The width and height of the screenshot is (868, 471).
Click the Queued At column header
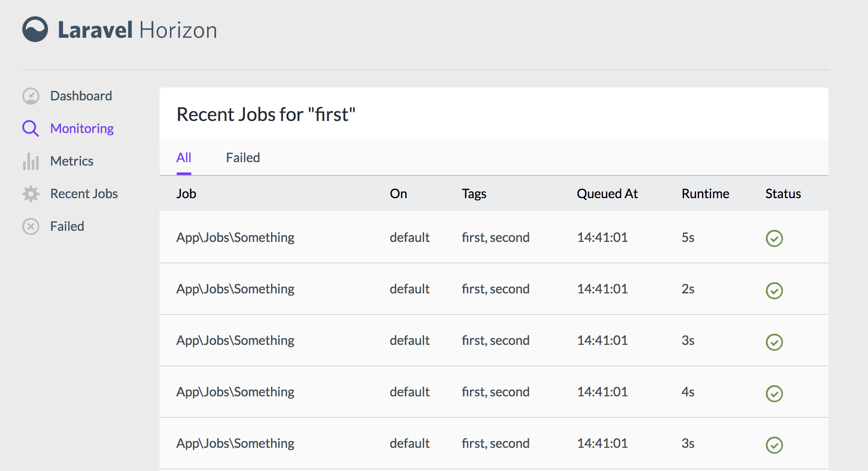(x=607, y=193)
